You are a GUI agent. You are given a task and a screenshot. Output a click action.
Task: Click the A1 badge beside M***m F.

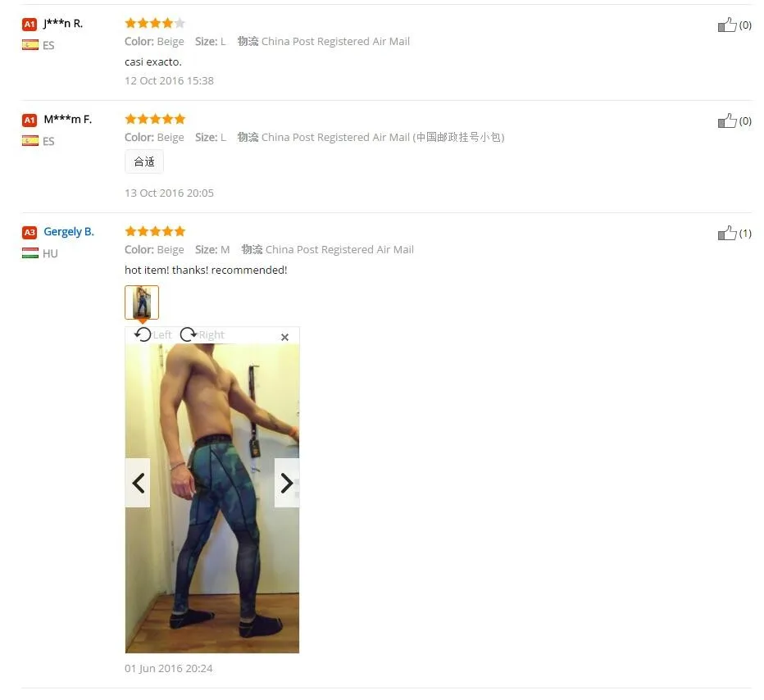click(x=30, y=120)
